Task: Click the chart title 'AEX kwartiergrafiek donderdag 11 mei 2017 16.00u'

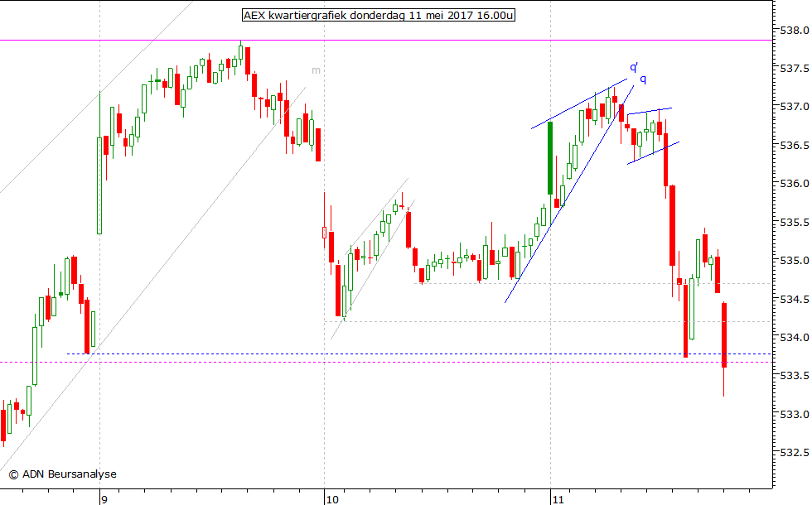Action: pyautogui.click(x=379, y=15)
